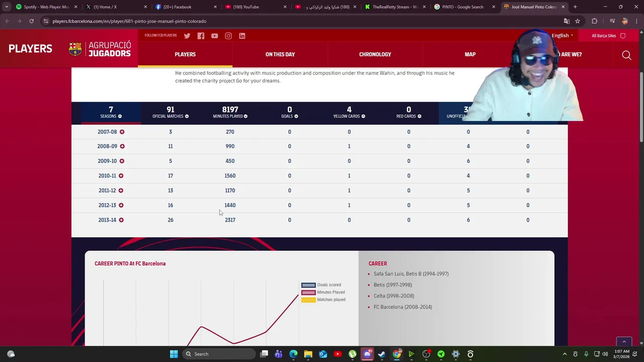This screenshot has height=362, width=644.
Task: Open the FCB Players YouTube icon
Action: tap(215, 36)
